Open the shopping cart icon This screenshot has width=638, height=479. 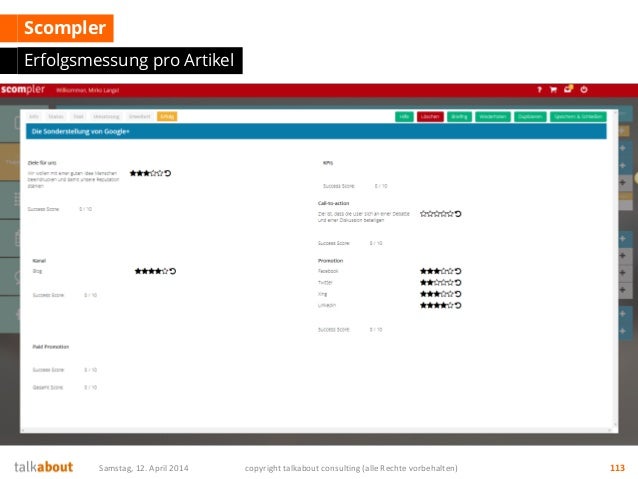pyautogui.click(x=553, y=90)
